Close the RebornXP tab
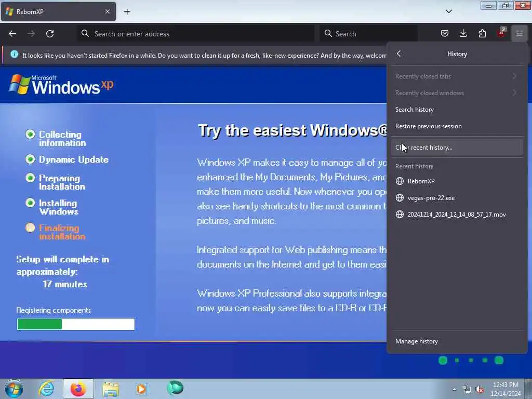Screen dimensions: 532x399 coord(108,11)
